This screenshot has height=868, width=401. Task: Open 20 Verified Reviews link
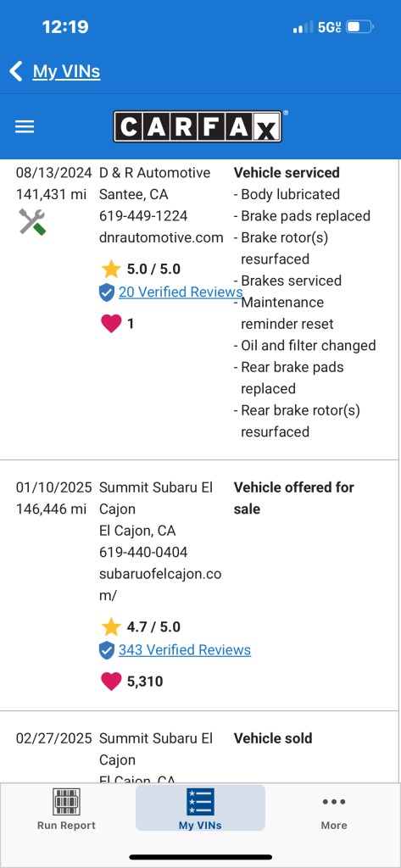(181, 292)
